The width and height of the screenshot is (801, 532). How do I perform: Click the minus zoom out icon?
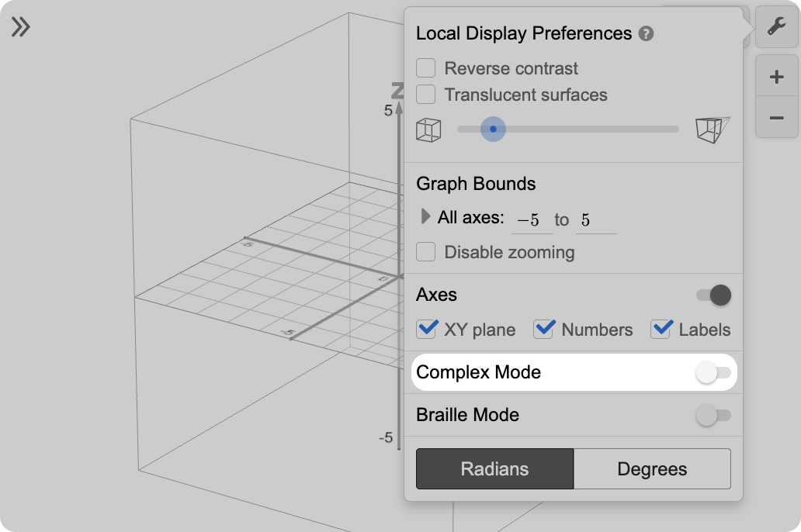click(x=775, y=118)
